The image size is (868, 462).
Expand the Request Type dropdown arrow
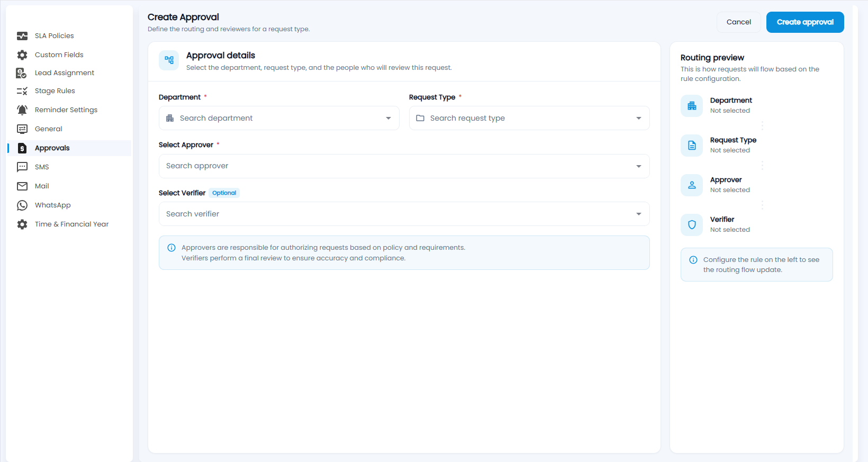click(639, 119)
